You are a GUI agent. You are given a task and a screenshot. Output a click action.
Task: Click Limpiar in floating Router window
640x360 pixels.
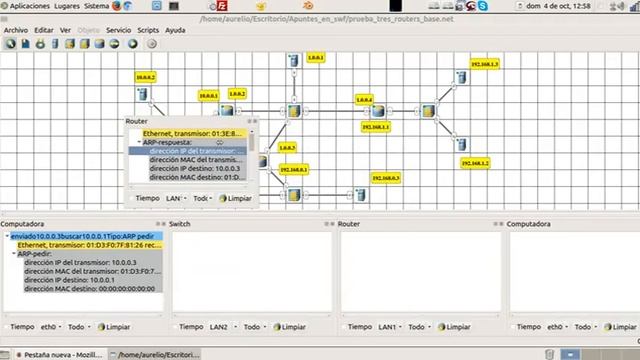pyautogui.click(x=236, y=198)
